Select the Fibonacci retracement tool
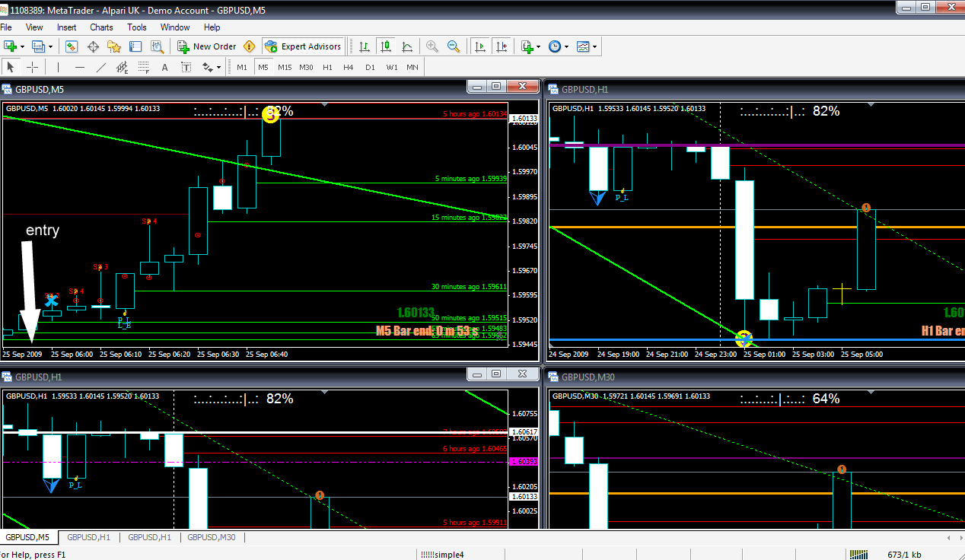Viewport: 965px width, 560px height. 145,67
